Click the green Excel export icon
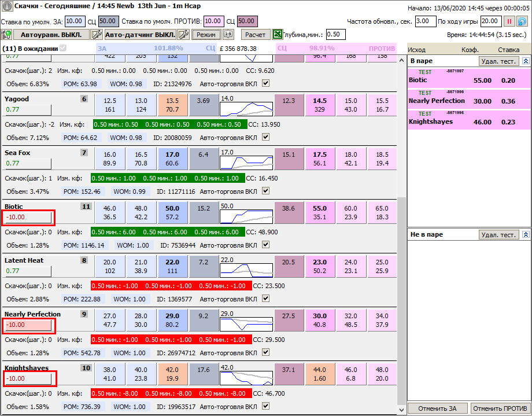 (x=277, y=35)
